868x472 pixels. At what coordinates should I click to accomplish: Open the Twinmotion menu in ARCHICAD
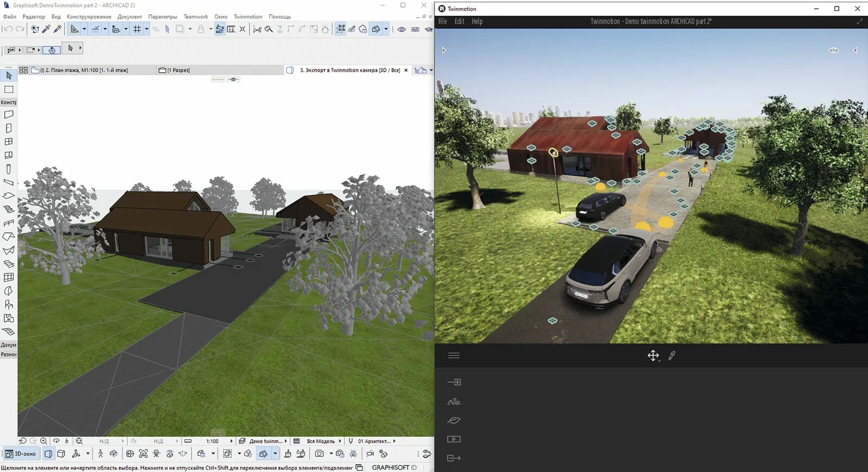coord(248,17)
